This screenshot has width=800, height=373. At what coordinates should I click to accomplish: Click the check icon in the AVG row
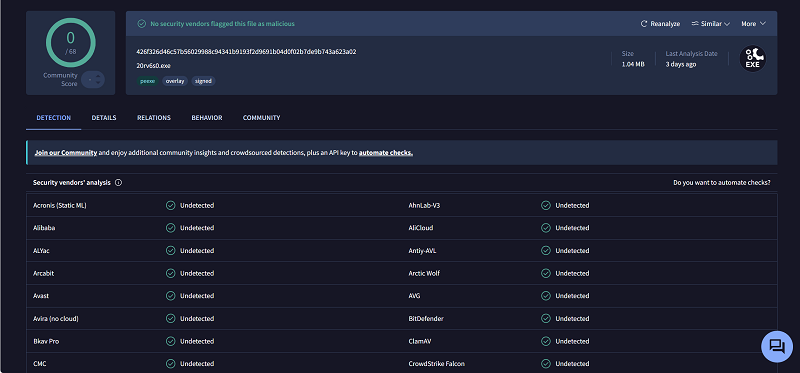coord(546,296)
